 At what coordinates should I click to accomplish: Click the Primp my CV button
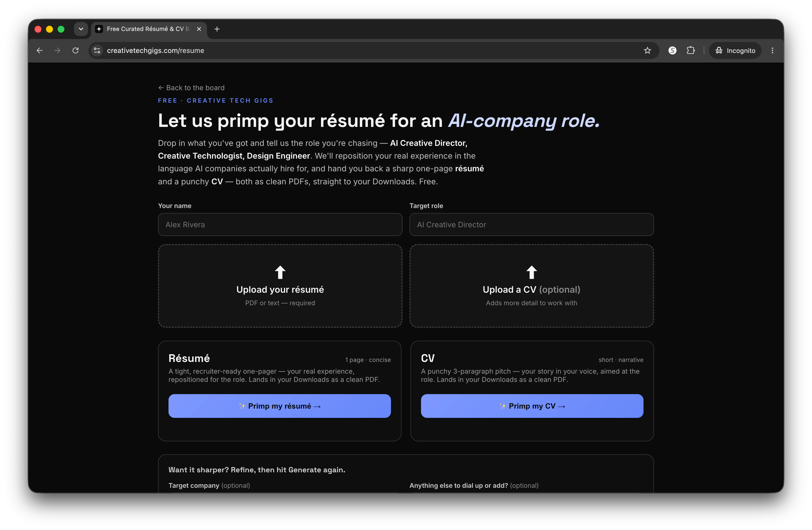pos(532,406)
